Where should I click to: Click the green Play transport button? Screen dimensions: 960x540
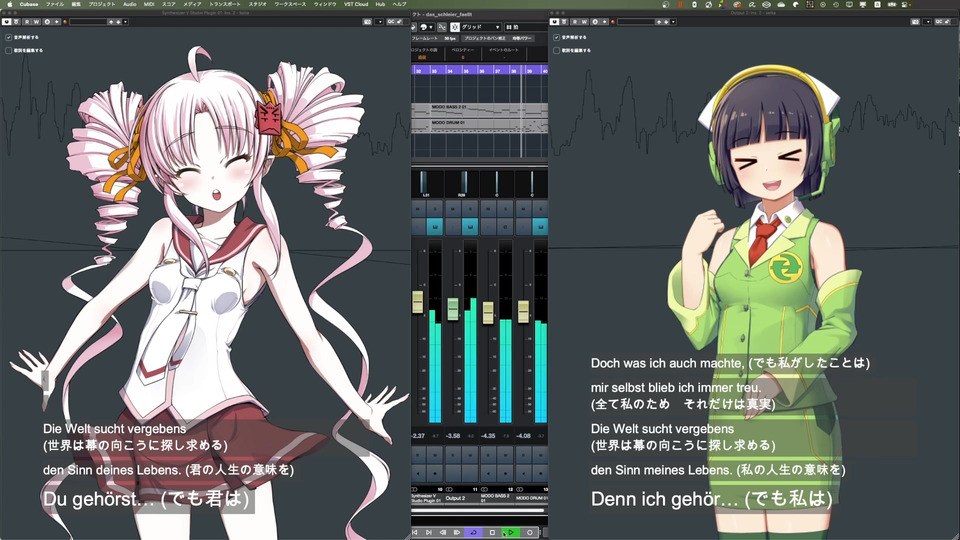point(511,533)
